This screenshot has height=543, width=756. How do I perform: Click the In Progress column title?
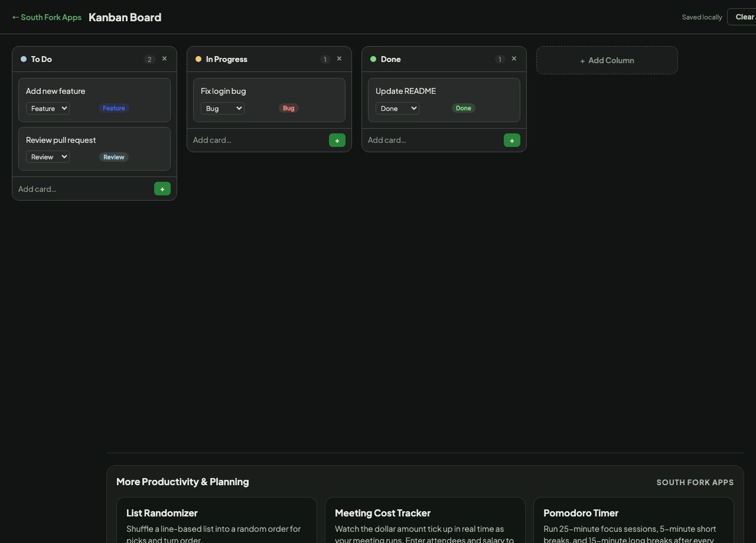227,59
